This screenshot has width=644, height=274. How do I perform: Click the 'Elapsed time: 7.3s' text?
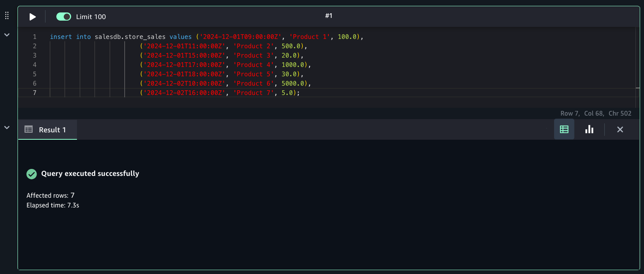coord(53,205)
